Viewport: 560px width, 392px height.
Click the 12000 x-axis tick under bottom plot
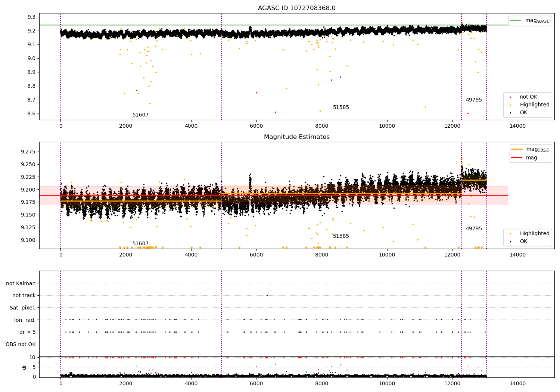452,383
